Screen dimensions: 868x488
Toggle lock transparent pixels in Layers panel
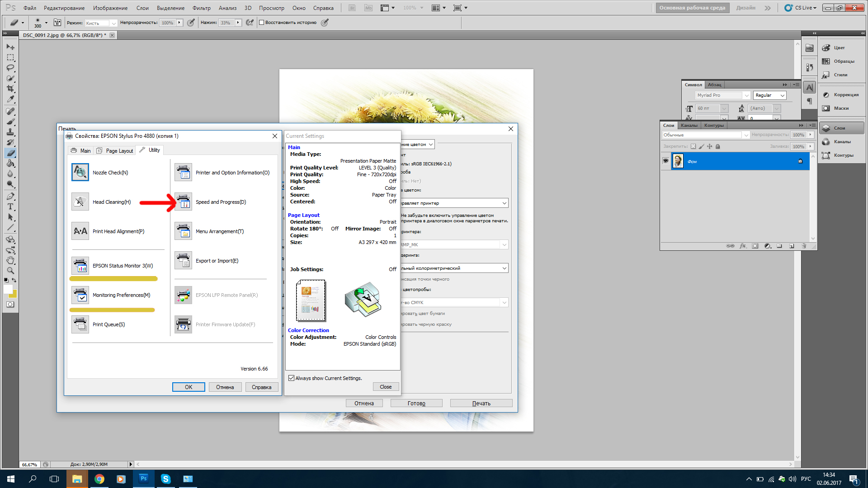pyautogui.click(x=693, y=146)
